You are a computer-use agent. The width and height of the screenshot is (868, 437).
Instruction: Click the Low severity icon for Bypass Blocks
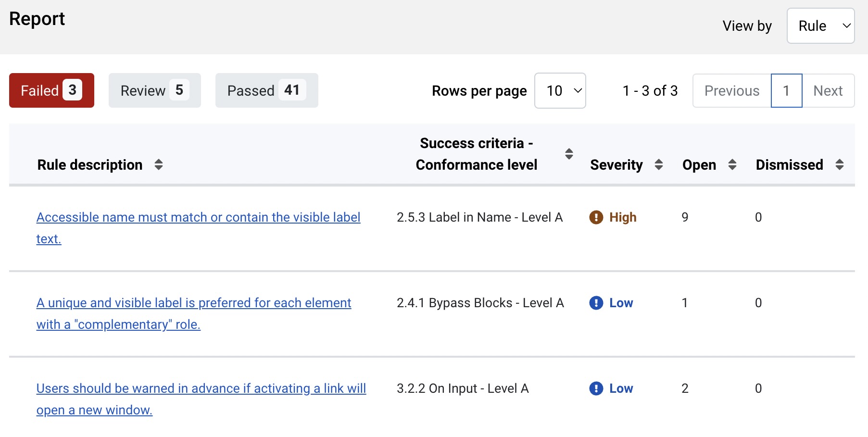coord(596,303)
